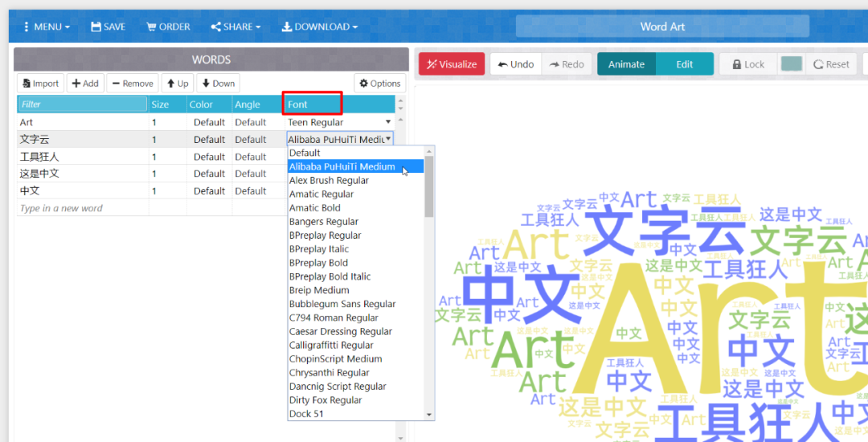The height and width of the screenshot is (442, 868).
Task: Choose Amatic Regular font
Action: coord(356,194)
